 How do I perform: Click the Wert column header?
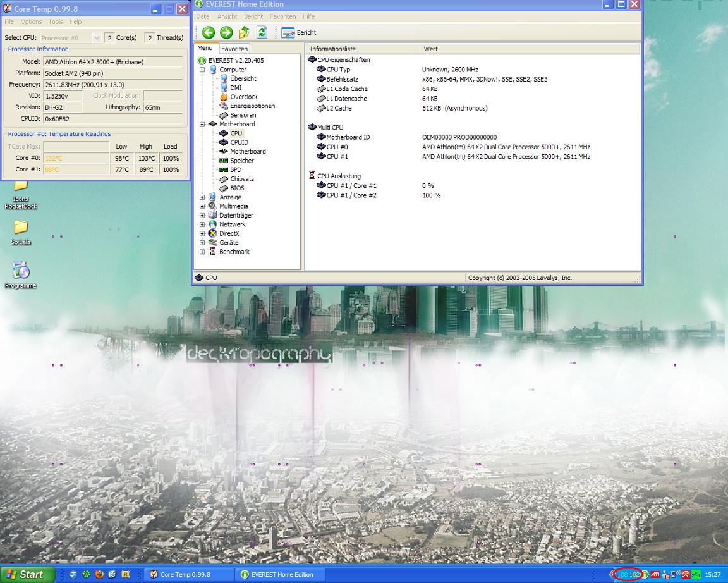pos(529,49)
